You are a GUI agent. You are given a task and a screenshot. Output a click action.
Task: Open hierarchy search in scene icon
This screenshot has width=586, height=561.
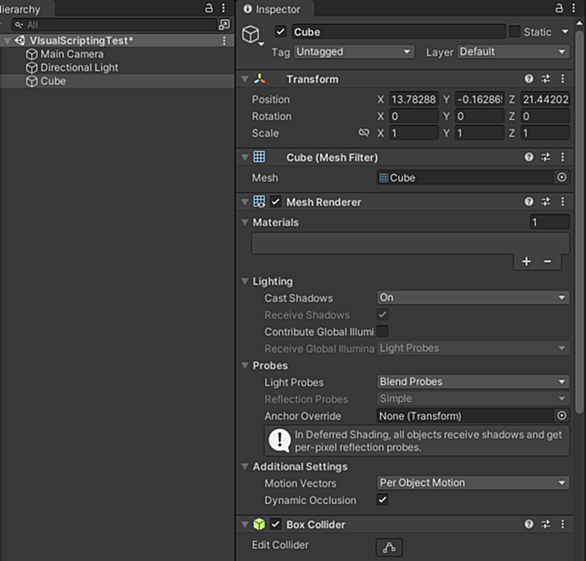tap(224, 25)
